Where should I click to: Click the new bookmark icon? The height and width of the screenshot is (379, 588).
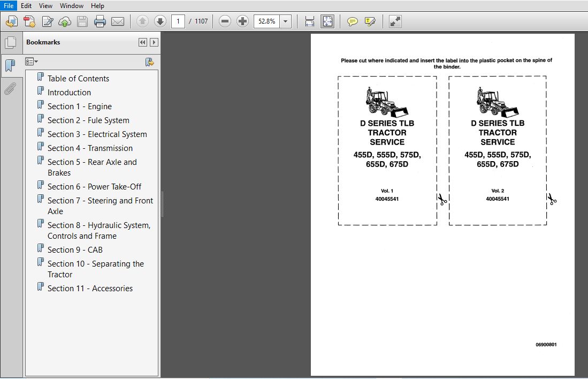tap(150, 62)
